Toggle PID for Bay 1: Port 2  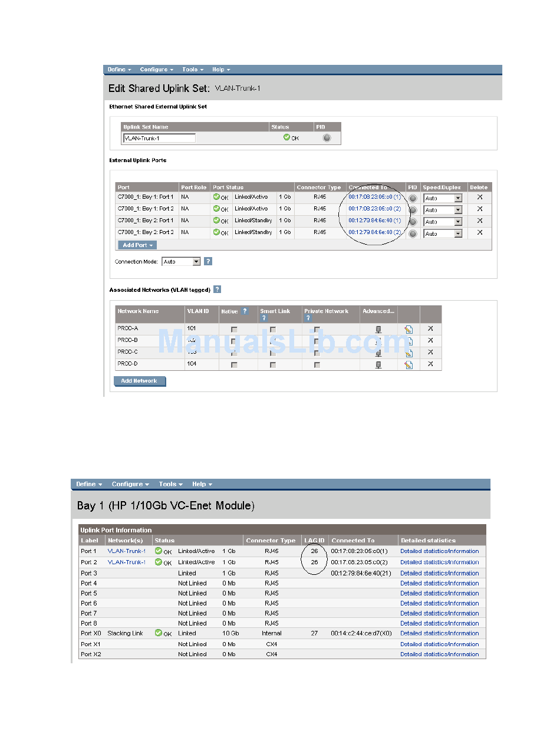[x=413, y=210]
